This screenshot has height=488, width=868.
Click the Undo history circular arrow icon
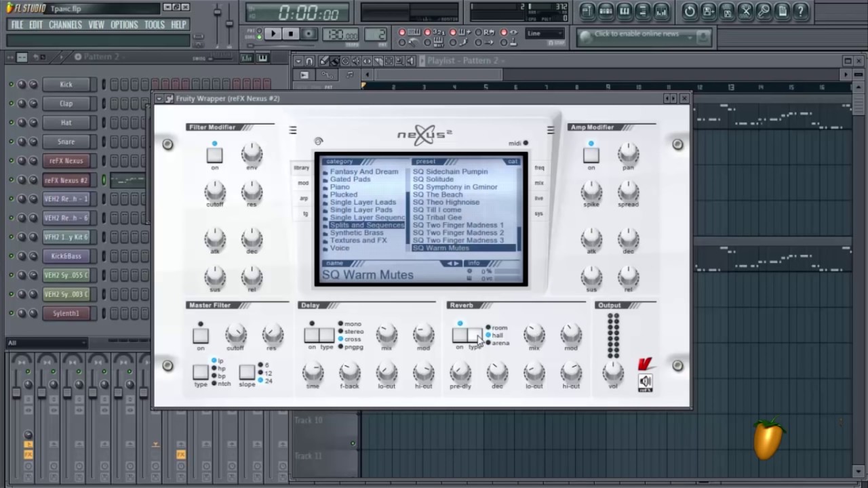pyautogui.click(x=690, y=11)
